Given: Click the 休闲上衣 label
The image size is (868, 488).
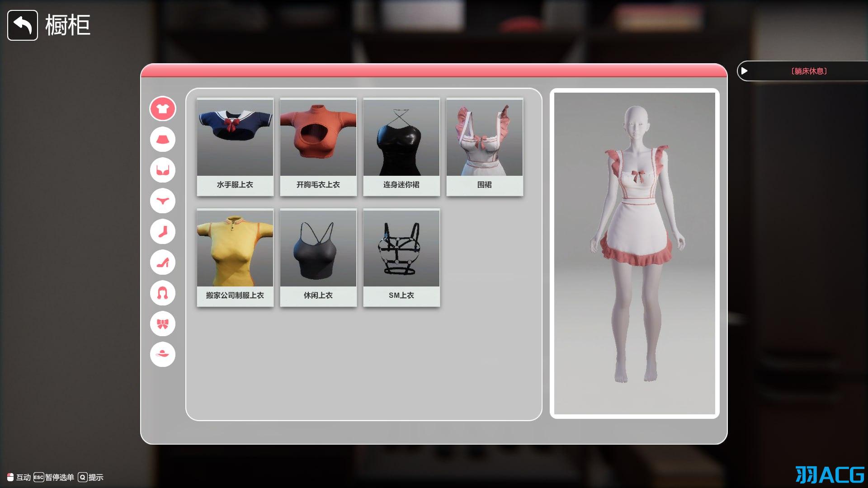Looking at the screenshot, I should tap(318, 296).
